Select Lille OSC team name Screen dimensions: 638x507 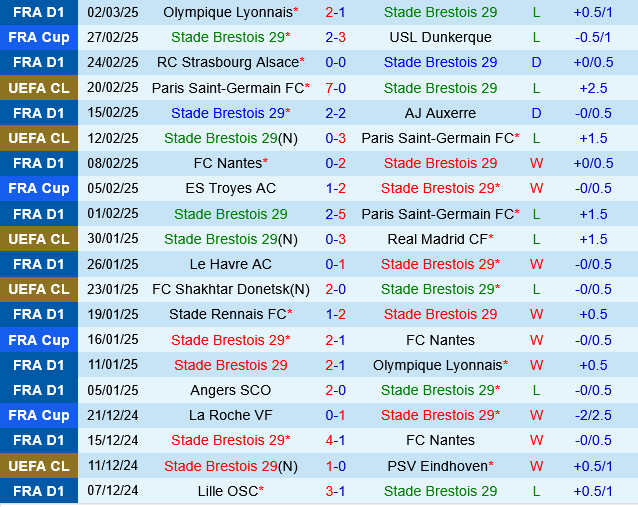coord(228,491)
